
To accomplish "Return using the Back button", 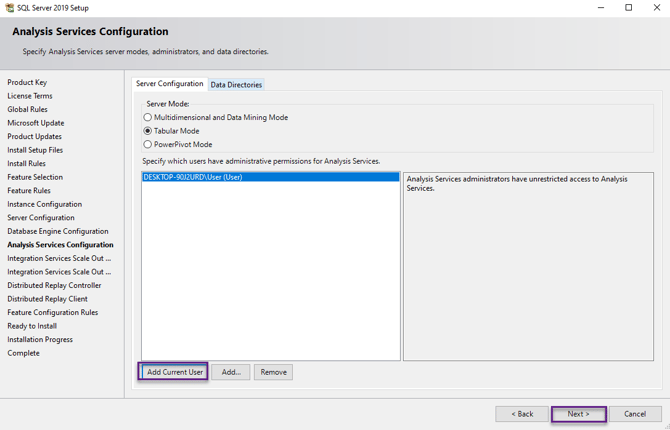I will [522, 414].
